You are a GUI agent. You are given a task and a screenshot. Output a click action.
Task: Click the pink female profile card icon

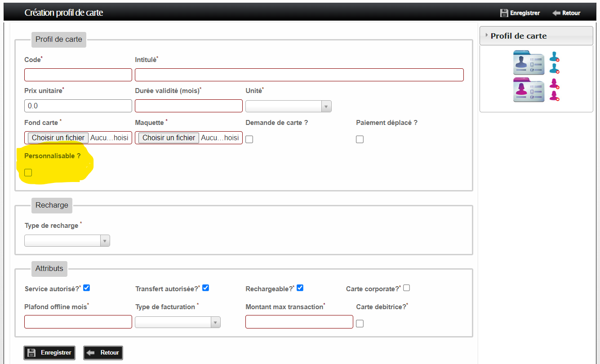(x=529, y=90)
